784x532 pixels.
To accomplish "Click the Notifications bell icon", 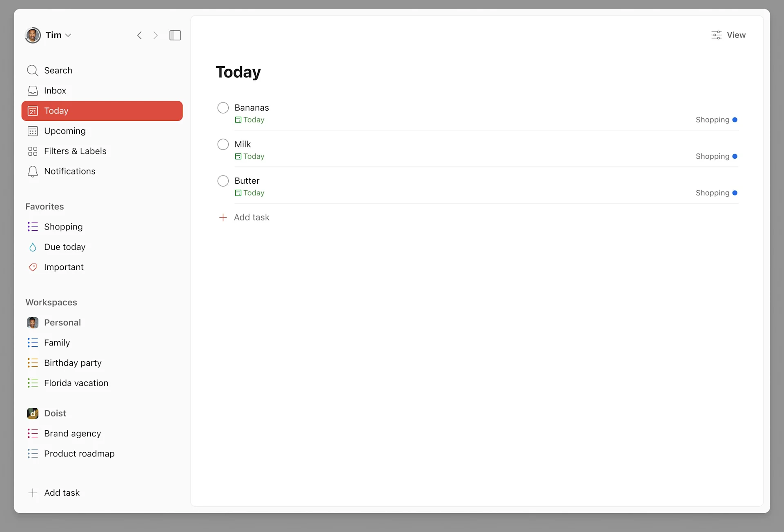I will pyautogui.click(x=33, y=171).
